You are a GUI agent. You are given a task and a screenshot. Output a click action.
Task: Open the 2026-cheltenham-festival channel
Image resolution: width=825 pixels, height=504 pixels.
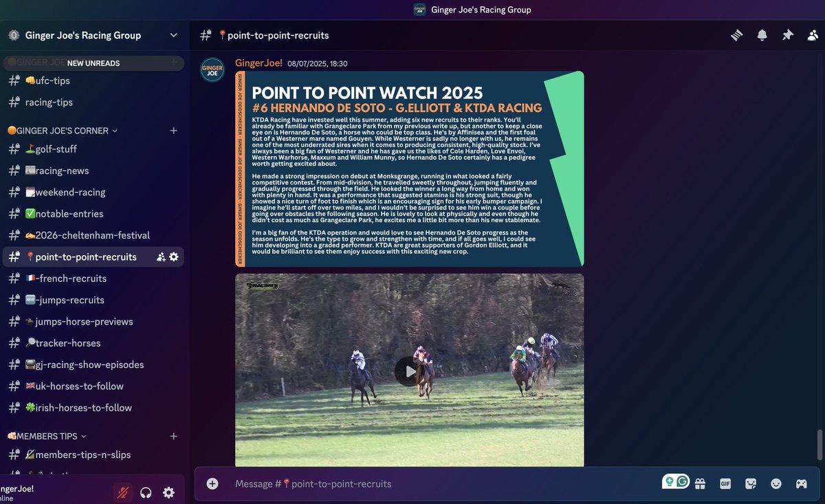[93, 235]
